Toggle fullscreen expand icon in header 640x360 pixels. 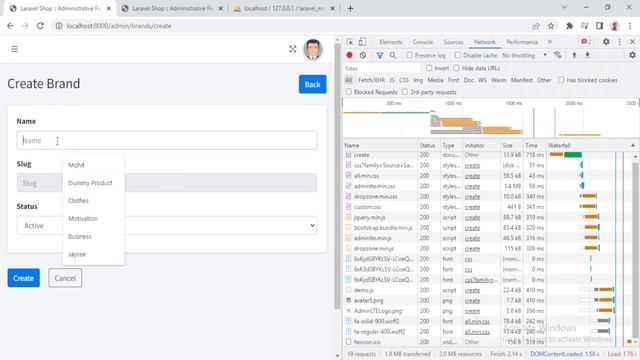point(293,49)
